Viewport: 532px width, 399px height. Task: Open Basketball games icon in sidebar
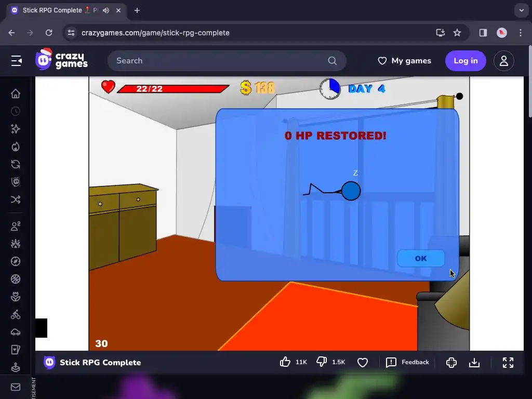click(16, 279)
